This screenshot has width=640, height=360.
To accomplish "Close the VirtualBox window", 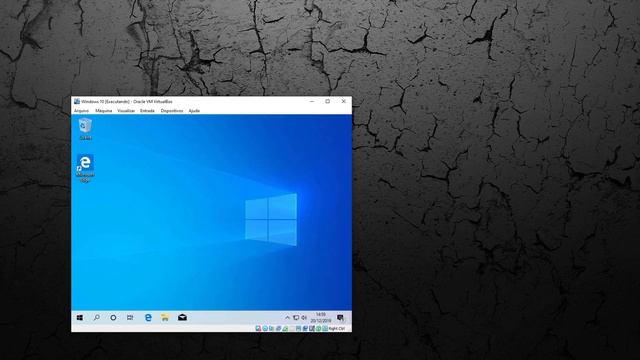I will click(344, 101).
